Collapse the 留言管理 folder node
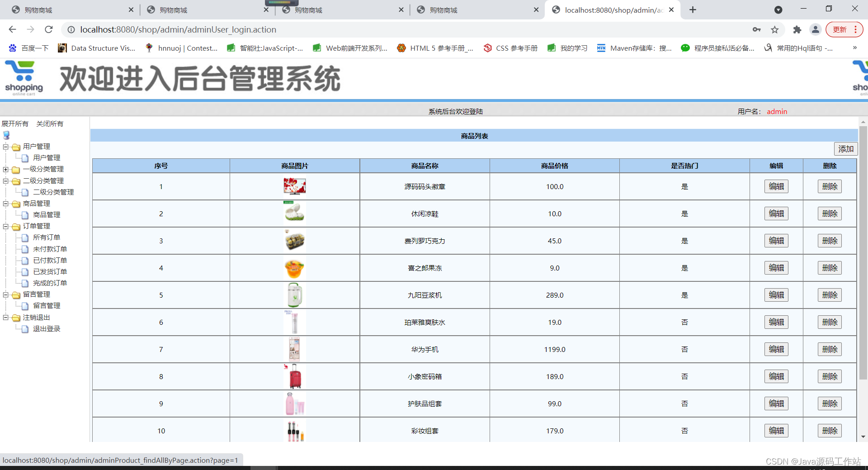 click(6, 294)
